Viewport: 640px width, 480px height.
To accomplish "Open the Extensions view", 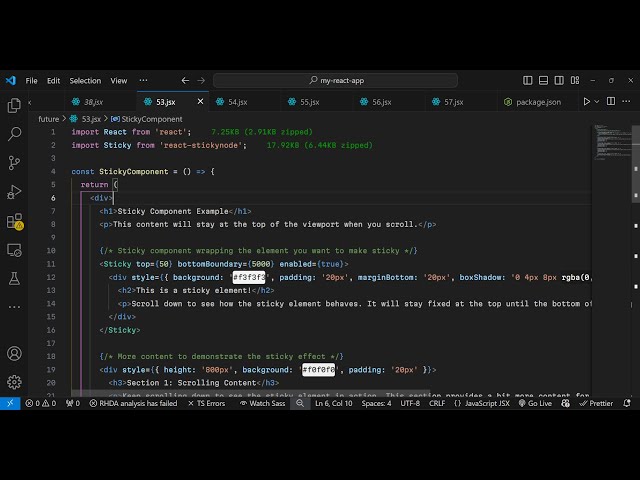I will [14, 221].
